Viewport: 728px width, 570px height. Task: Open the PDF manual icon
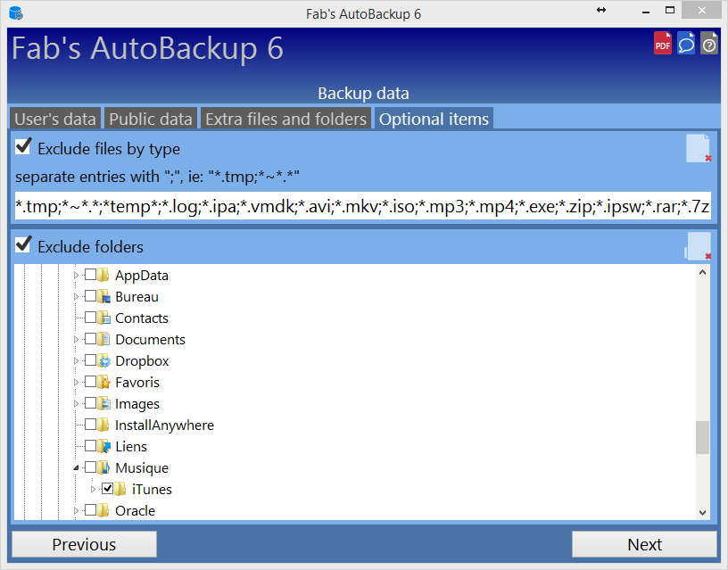[x=663, y=43]
